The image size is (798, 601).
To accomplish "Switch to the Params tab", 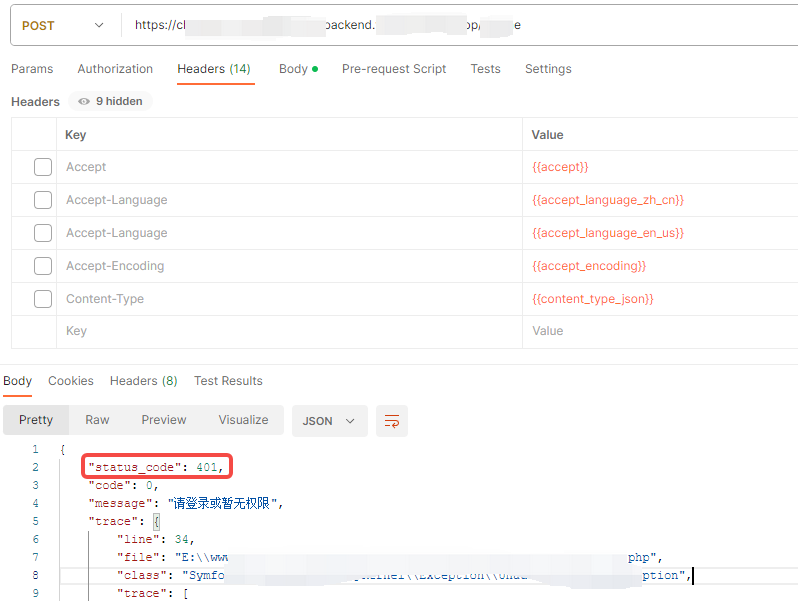I will pos(32,69).
